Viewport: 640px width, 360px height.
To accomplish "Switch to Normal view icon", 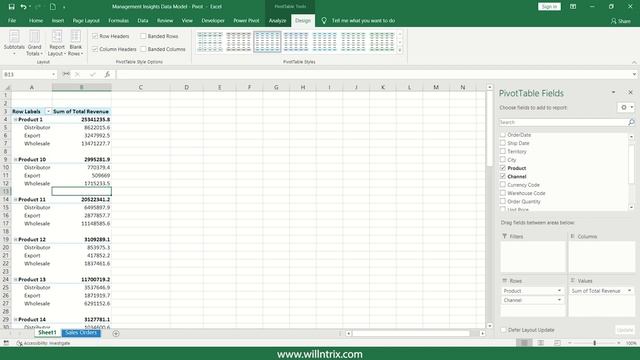I will (524, 343).
